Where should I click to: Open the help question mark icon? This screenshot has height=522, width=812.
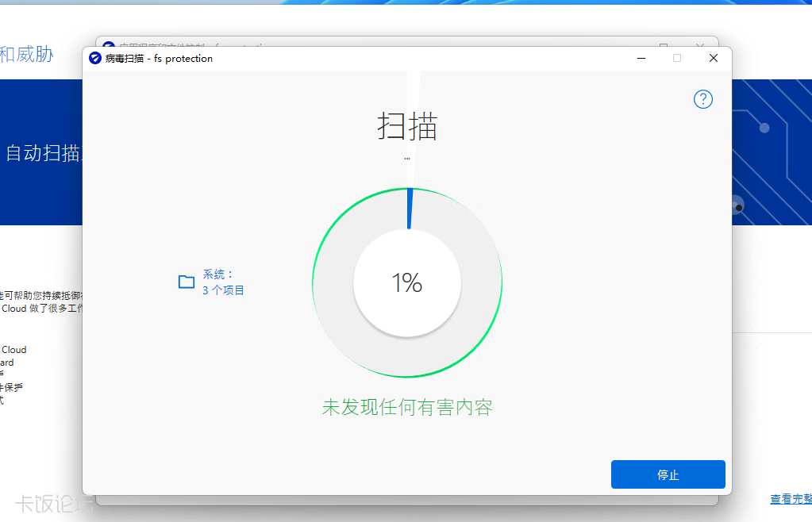(702, 98)
